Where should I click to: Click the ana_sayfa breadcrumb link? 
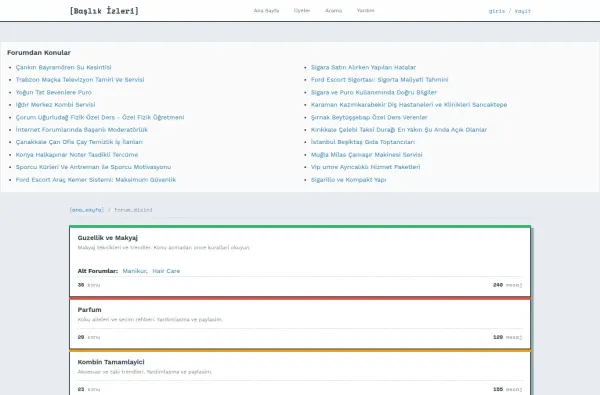click(86, 210)
